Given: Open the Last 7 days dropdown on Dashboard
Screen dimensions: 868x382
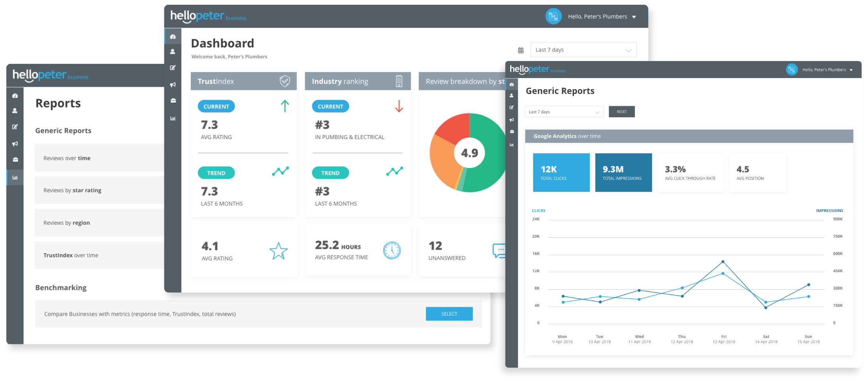Looking at the screenshot, I should tap(583, 49).
